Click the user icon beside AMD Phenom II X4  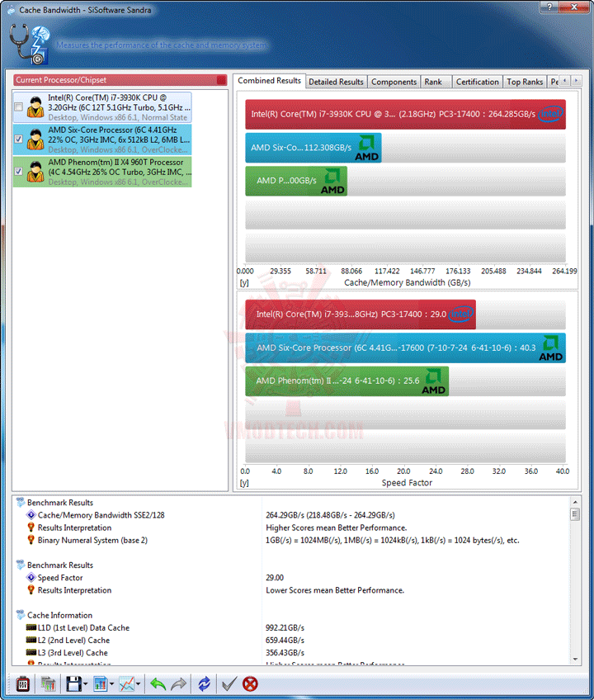click(35, 172)
